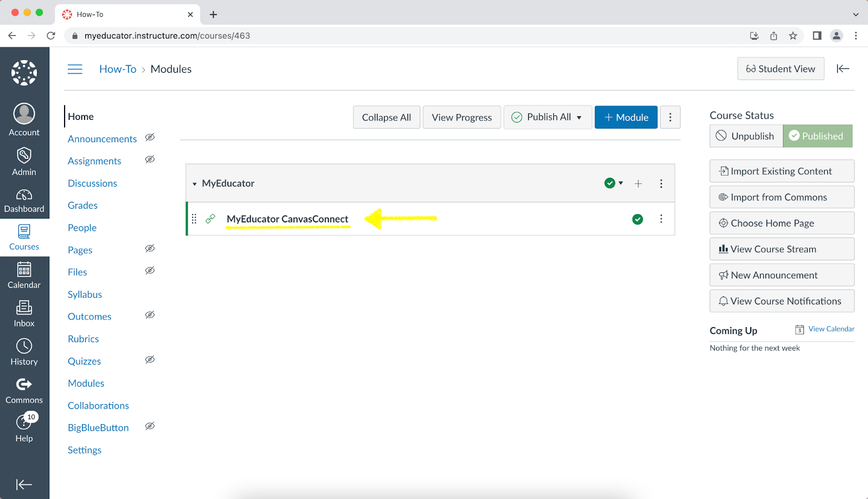
Task: Open Grades in course navigation
Action: pos(82,206)
